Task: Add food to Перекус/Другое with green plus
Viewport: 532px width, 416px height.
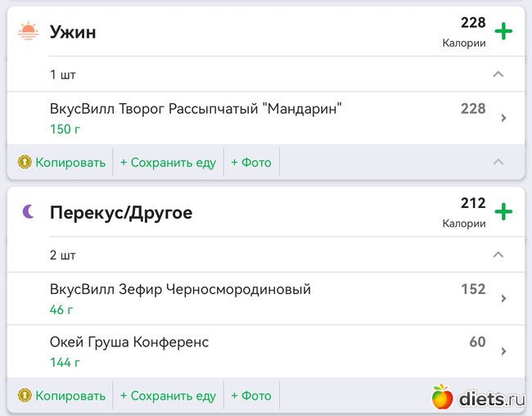Action: click(x=503, y=212)
